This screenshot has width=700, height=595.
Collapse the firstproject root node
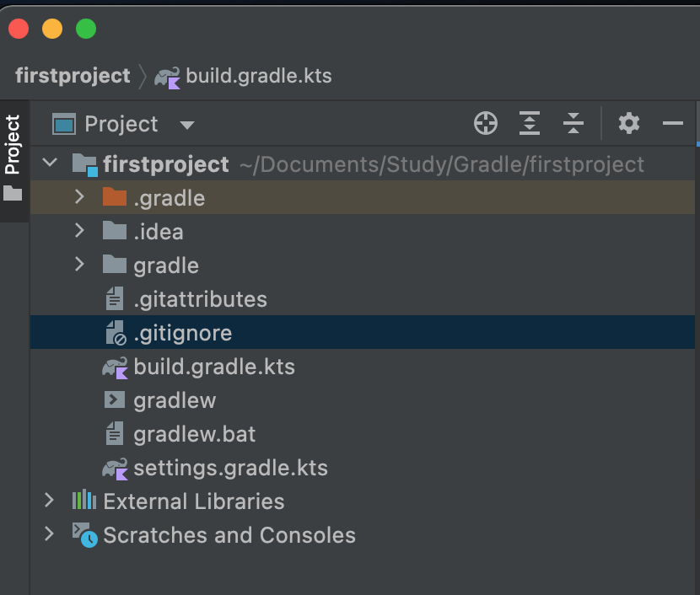[x=50, y=163]
